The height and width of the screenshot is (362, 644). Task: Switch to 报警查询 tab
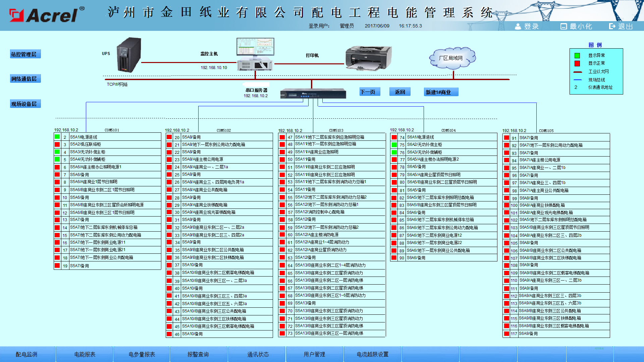point(198,354)
